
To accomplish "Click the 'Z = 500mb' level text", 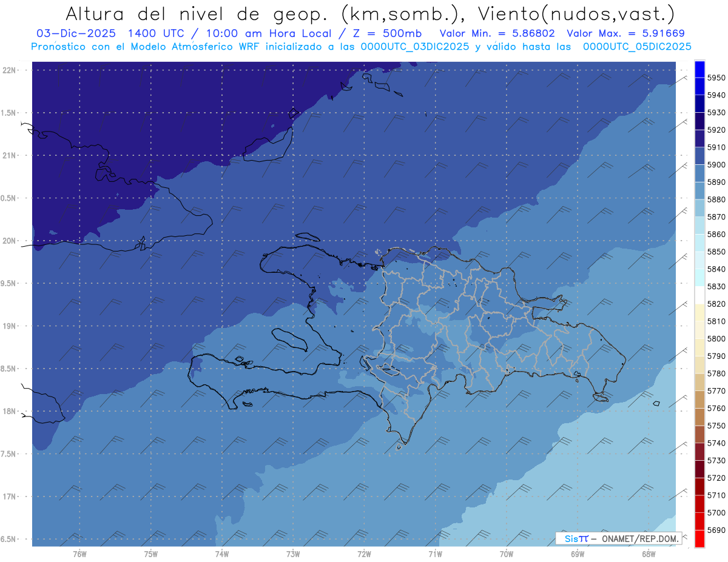I will point(385,33).
